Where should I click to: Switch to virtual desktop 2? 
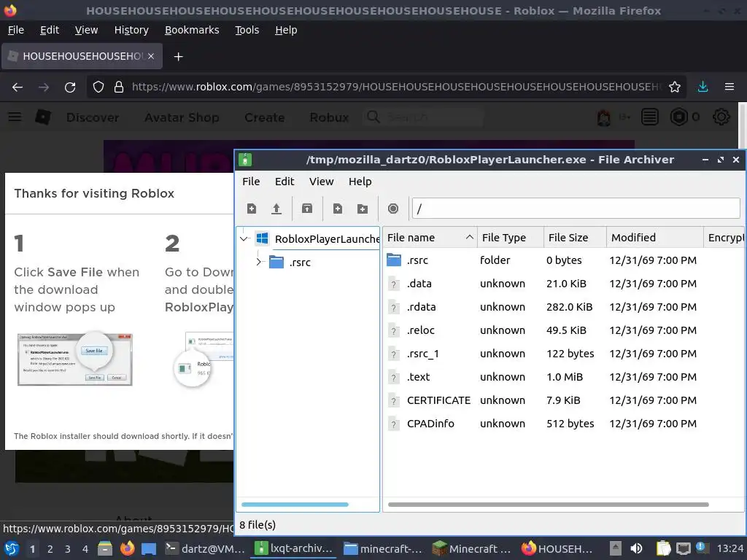(50, 549)
